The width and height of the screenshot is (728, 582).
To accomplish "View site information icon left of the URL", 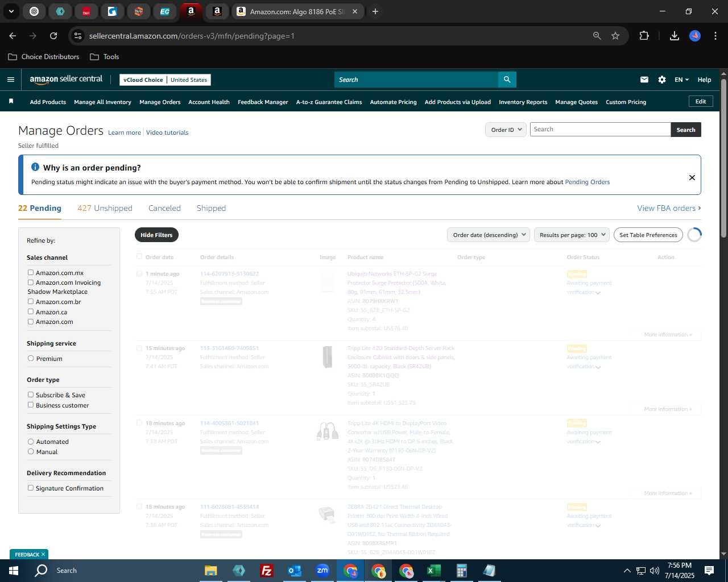I will click(78, 36).
